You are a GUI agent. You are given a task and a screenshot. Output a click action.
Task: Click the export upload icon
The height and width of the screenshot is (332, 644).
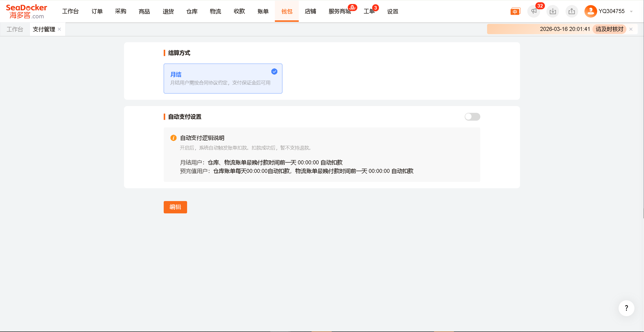pyautogui.click(x=572, y=11)
